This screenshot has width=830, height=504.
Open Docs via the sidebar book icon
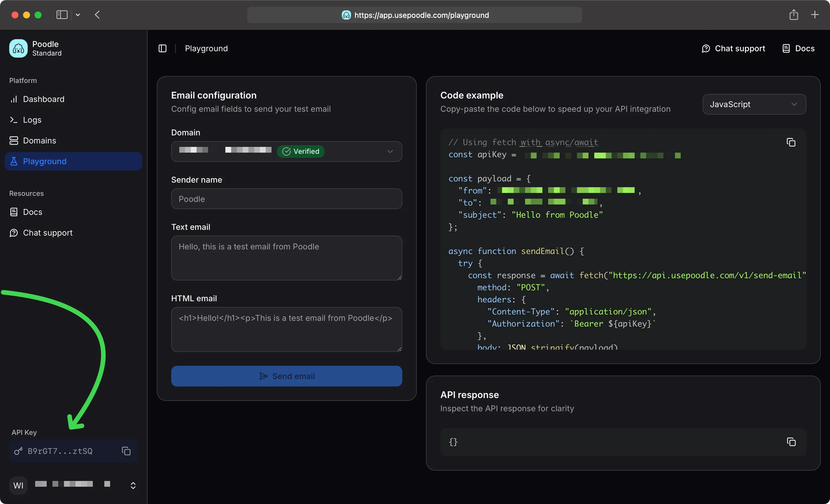click(x=14, y=212)
